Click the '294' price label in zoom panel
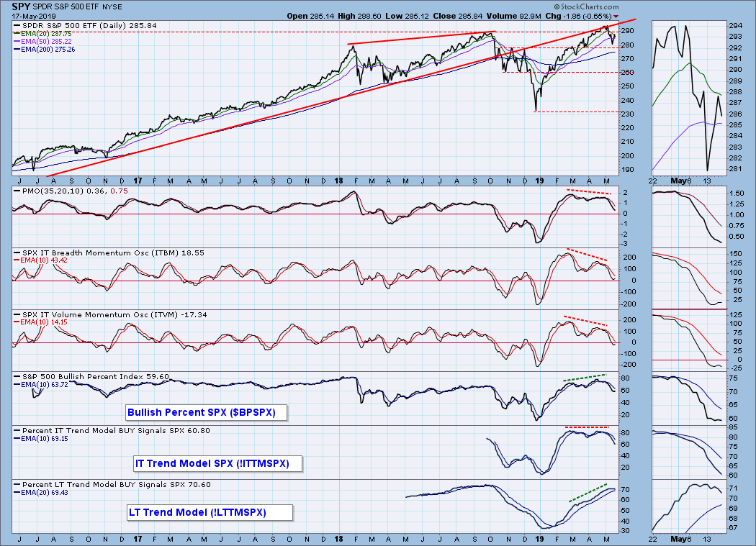 (735, 26)
